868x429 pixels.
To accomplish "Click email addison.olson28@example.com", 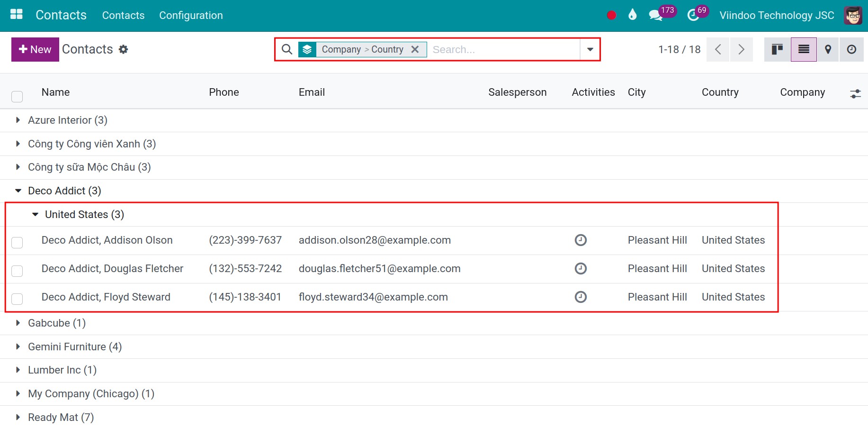I will (375, 240).
